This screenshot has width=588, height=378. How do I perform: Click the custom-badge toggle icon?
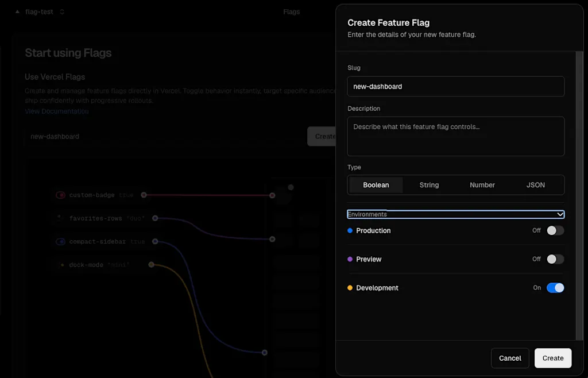click(x=60, y=195)
